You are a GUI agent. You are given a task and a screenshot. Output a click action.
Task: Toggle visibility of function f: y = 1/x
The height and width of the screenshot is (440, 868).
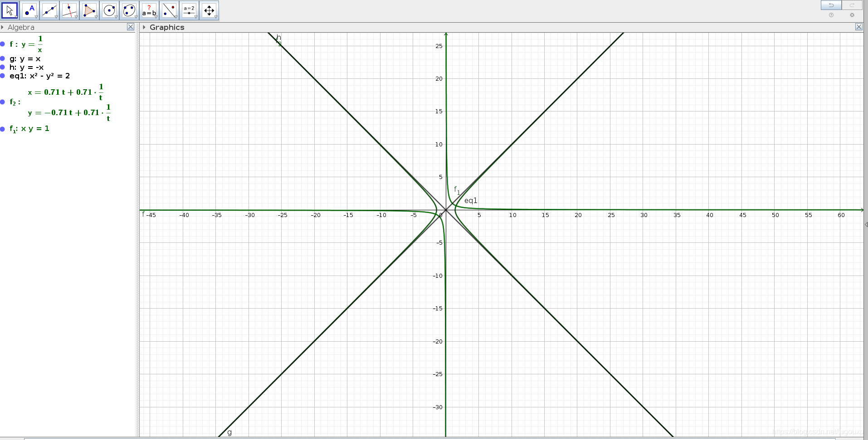pos(3,44)
